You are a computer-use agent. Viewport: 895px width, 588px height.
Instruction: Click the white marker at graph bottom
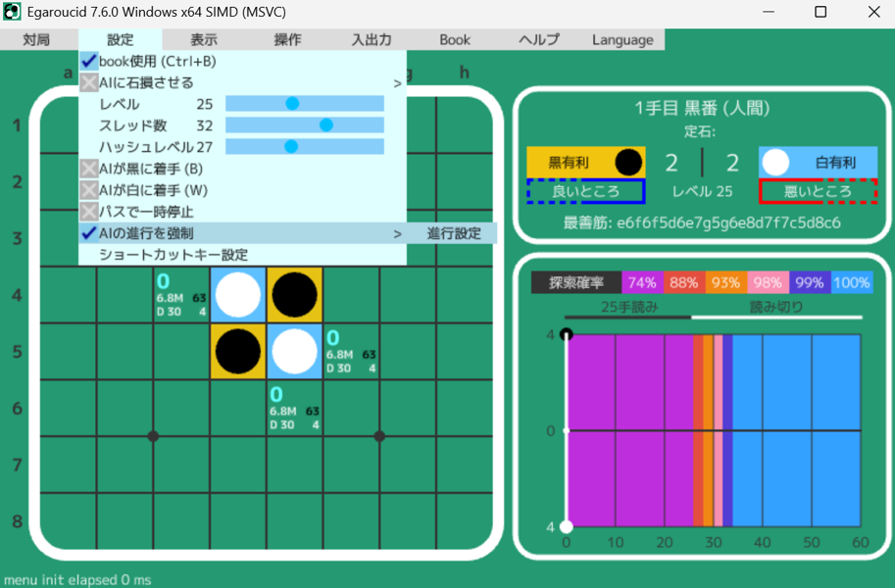[x=566, y=527]
